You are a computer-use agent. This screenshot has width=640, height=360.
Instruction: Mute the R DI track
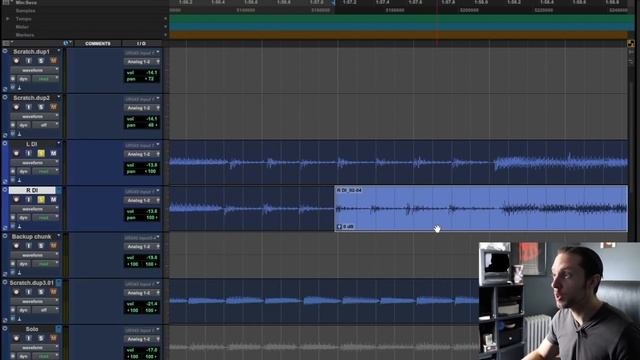pyautogui.click(x=53, y=200)
